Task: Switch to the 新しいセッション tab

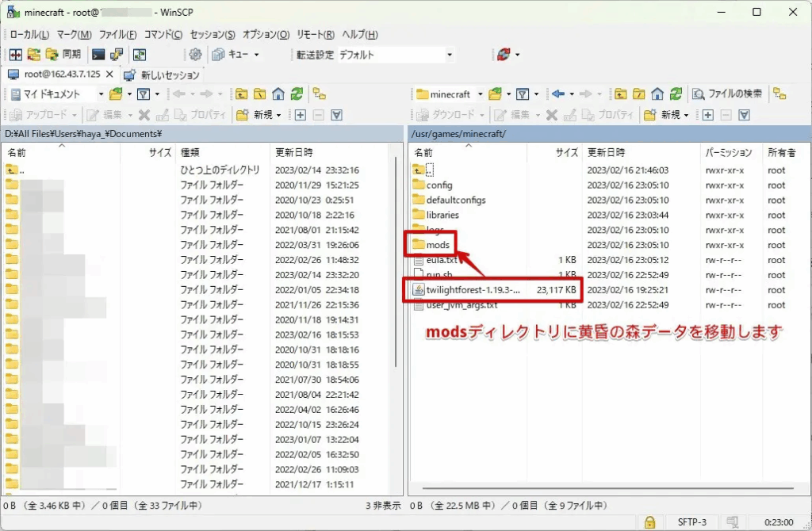Action: [x=163, y=74]
